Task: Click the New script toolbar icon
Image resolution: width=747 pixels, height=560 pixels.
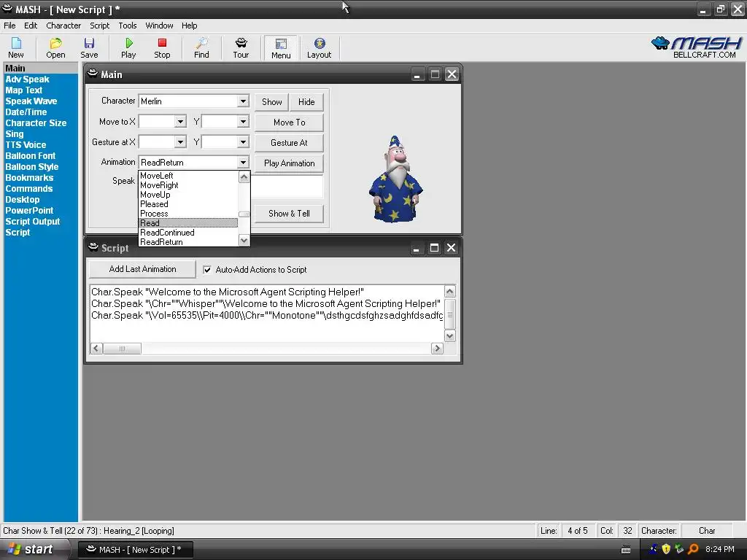Action: tap(16, 48)
